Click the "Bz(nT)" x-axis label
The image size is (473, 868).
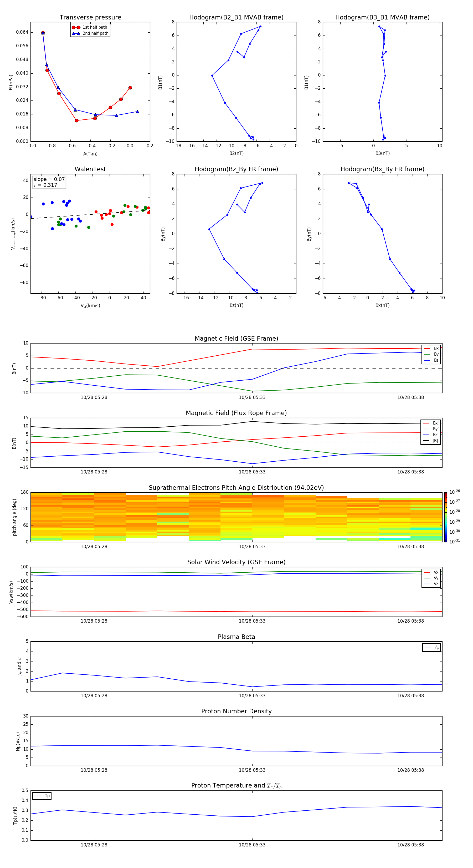coord(236,305)
